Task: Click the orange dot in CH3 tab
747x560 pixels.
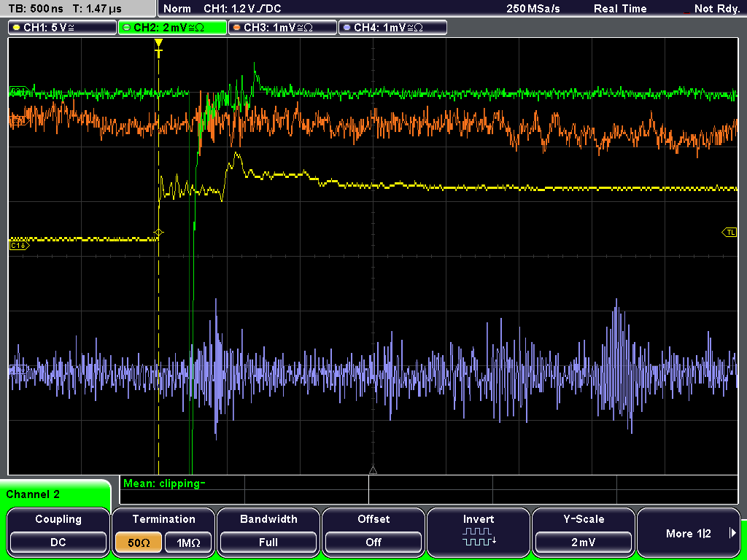Action: [237, 28]
